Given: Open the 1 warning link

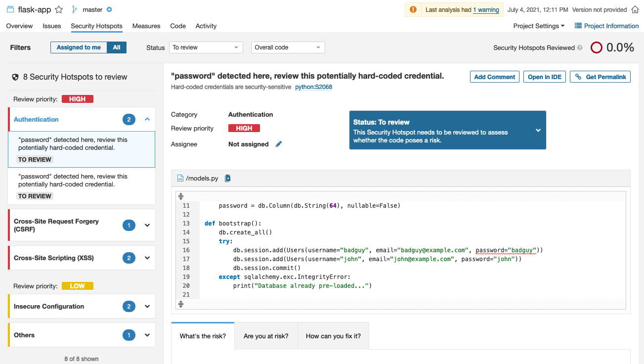Looking at the screenshot, I should (x=486, y=10).
